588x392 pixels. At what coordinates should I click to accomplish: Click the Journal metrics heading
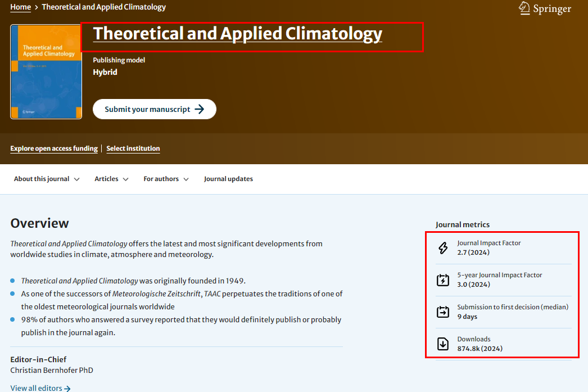point(463,225)
